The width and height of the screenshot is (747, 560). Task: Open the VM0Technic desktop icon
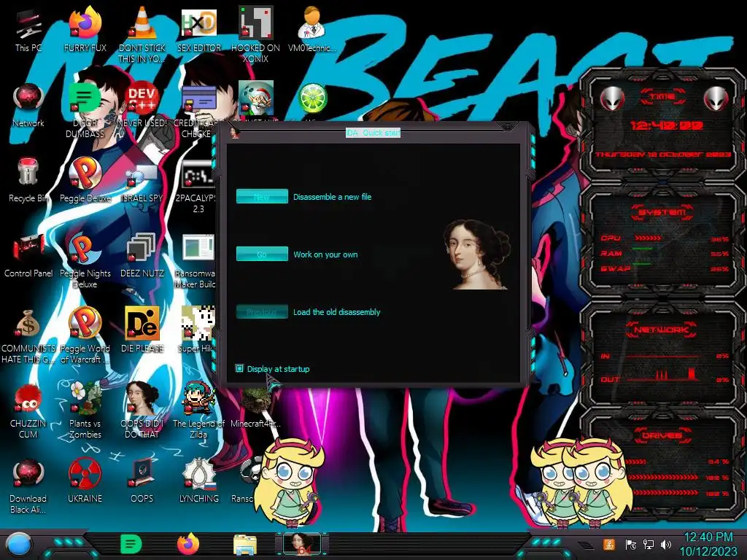click(312, 24)
